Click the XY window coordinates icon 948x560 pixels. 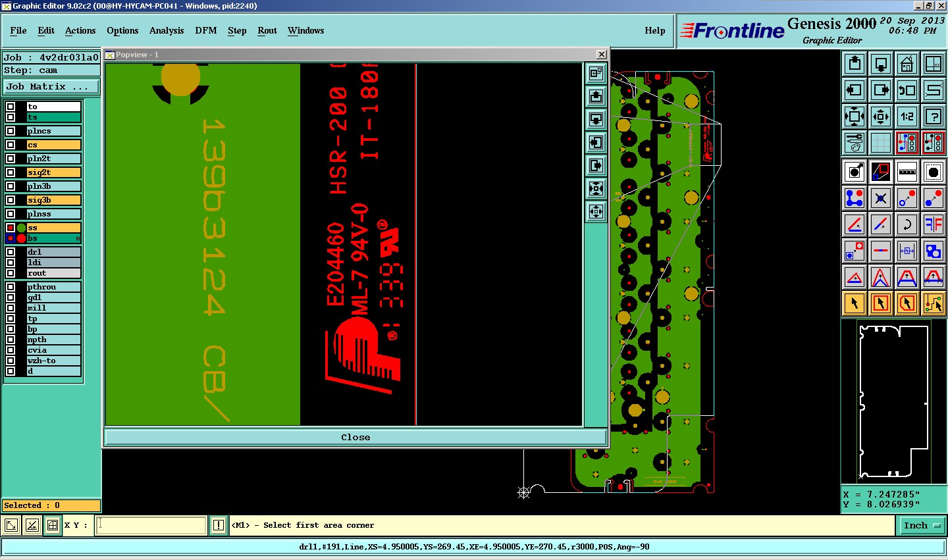(934, 64)
